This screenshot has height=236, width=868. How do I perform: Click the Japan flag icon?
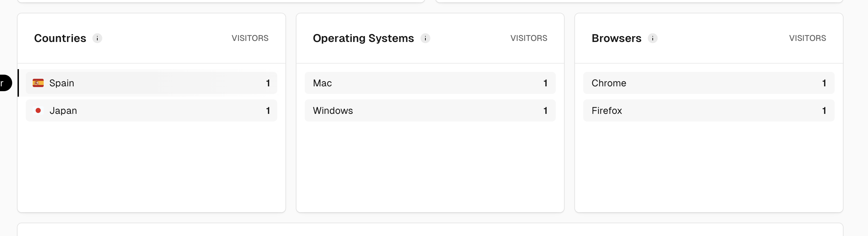tap(38, 110)
